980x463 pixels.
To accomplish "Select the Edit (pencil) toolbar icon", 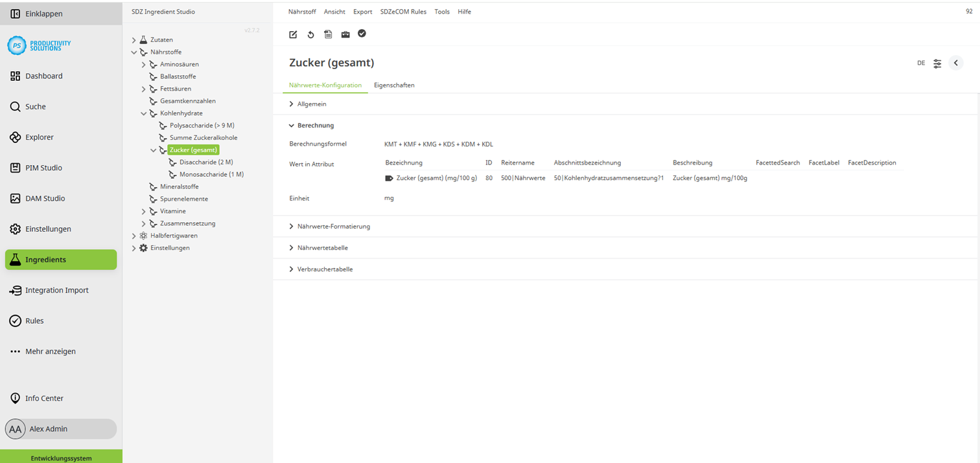I will 292,34.
